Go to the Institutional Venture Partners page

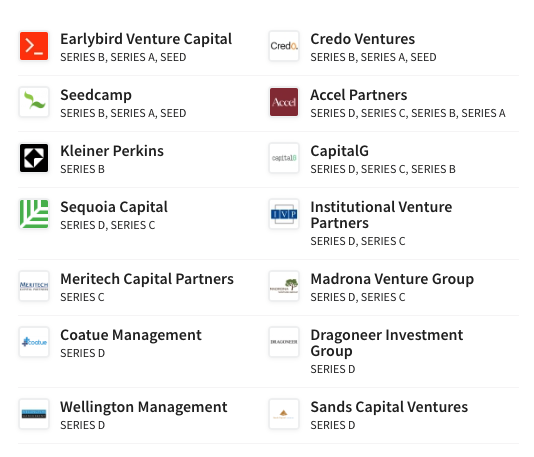pyautogui.click(x=381, y=215)
